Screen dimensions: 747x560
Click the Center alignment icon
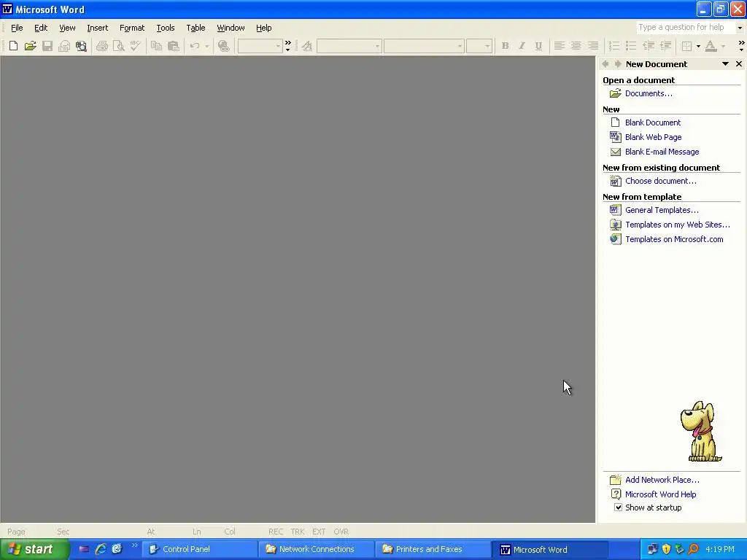[576, 46]
